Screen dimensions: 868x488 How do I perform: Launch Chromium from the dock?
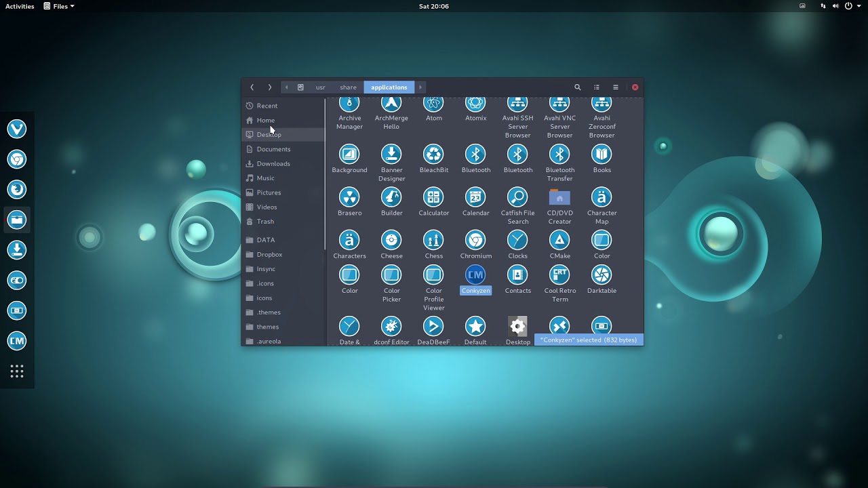click(17, 159)
